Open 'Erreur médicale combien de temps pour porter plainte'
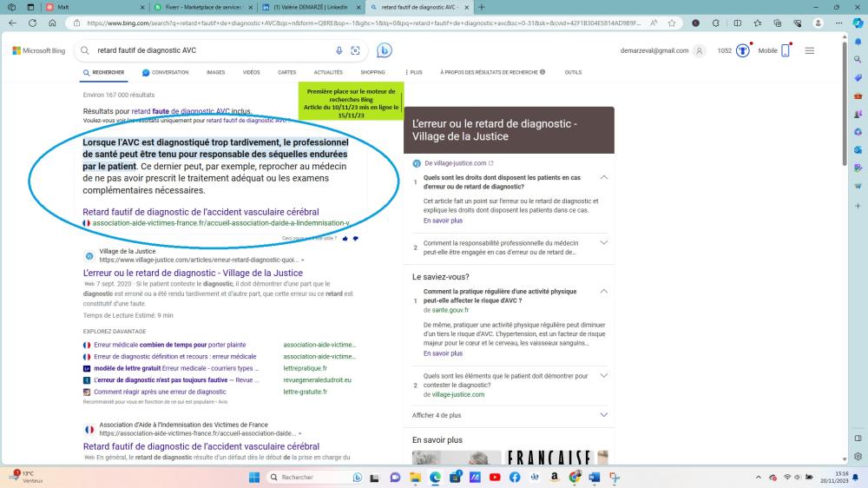The width and height of the screenshot is (868, 488). click(x=170, y=345)
